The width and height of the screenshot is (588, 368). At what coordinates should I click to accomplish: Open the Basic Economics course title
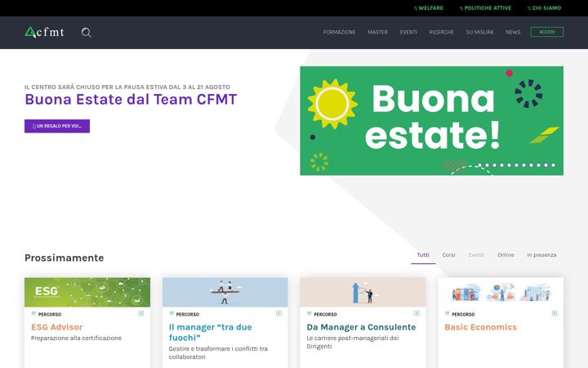[x=480, y=327]
